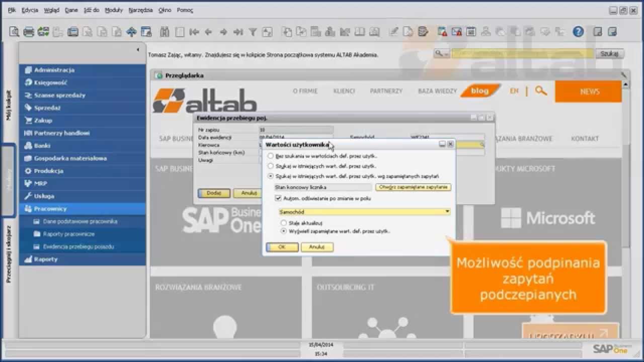
Task: Expand the Raporty module
Action: [83, 259]
